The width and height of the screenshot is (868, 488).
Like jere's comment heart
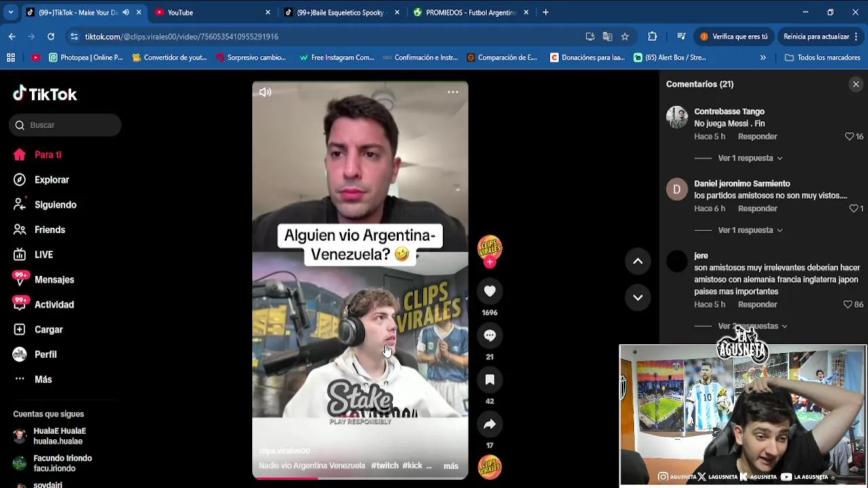pyautogui.click(x=848, y=304)
